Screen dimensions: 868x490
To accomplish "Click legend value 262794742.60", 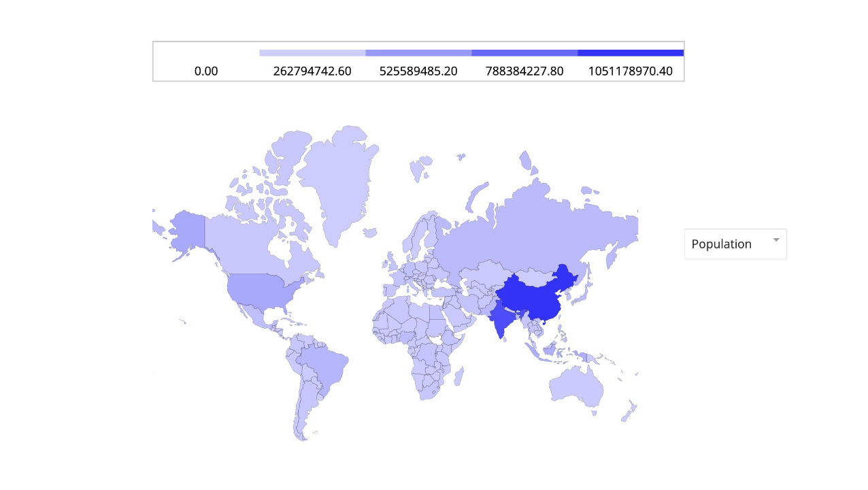I will (x=312, y=71).
